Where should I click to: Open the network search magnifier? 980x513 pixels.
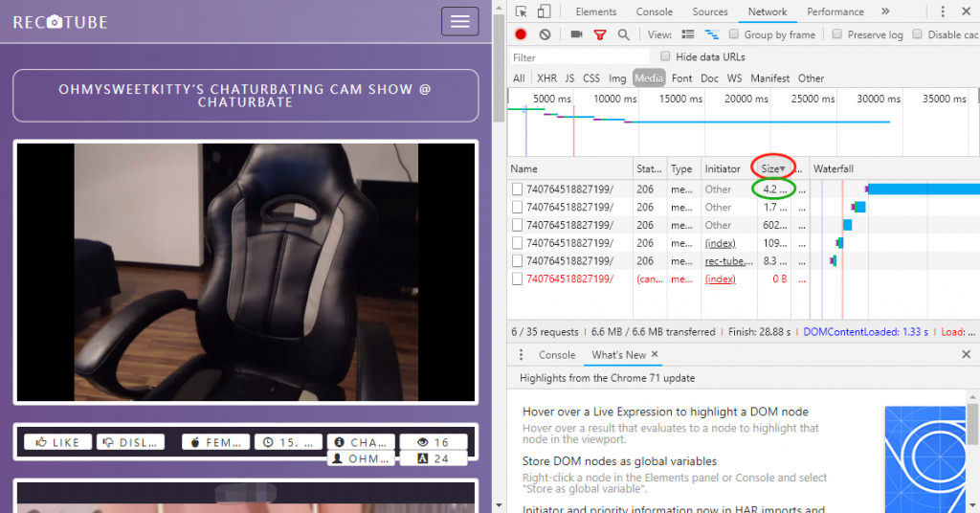click(x=624, y=34)
